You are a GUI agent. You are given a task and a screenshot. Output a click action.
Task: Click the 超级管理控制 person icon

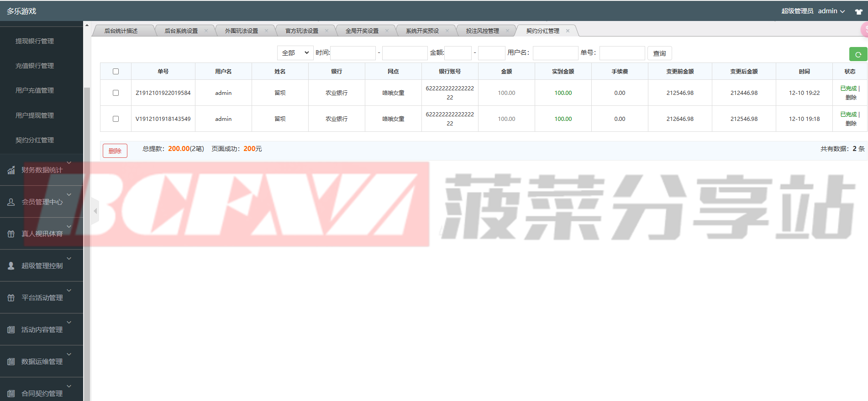pyautogui.click(x=11, y=266)
